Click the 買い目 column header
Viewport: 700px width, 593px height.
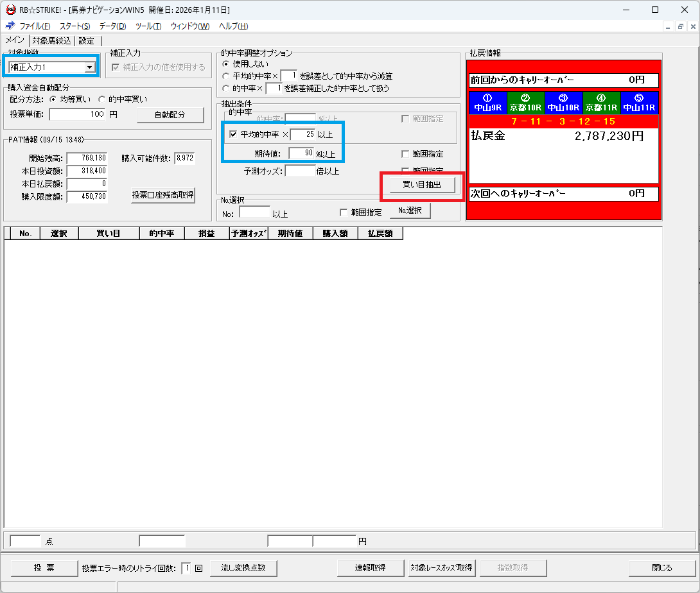pos(109,234)
